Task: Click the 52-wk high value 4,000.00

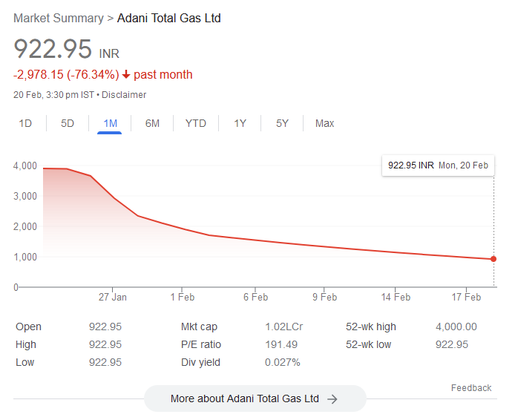Action: (x=456, y=327)
